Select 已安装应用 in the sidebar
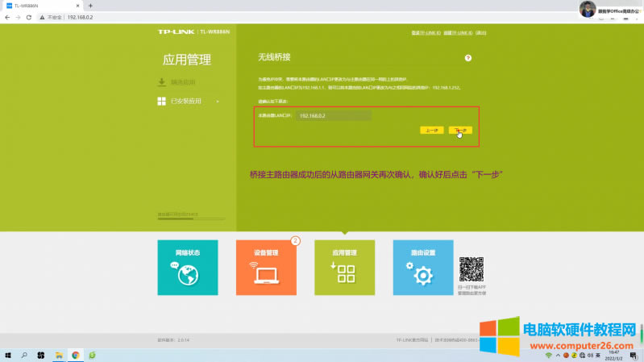 (185, 102)
